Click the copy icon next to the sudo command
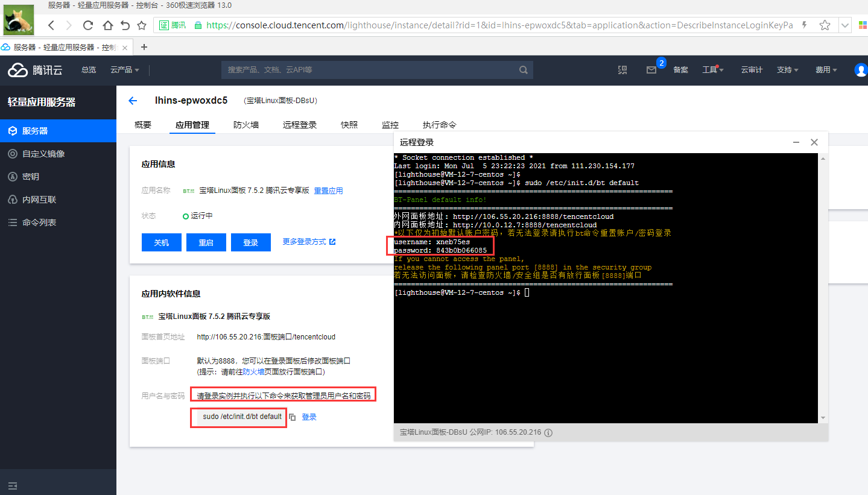Screen dimensions: 868x495 pyautogui.click(x=293, y=417)
